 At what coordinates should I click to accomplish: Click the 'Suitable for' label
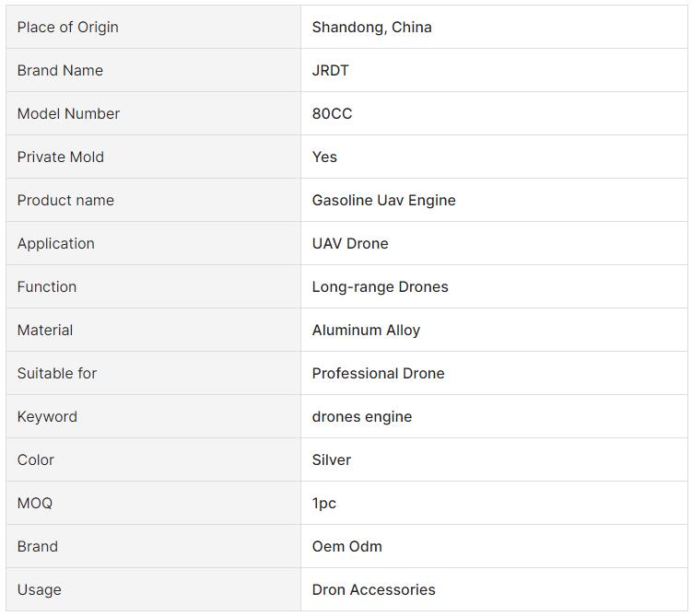point(56,373)
